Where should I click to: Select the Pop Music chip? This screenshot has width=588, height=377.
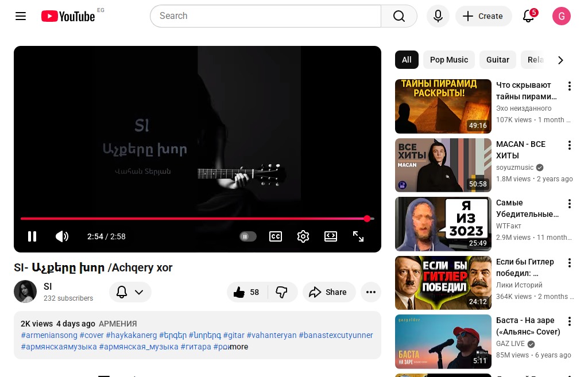(x=449, y=60)
